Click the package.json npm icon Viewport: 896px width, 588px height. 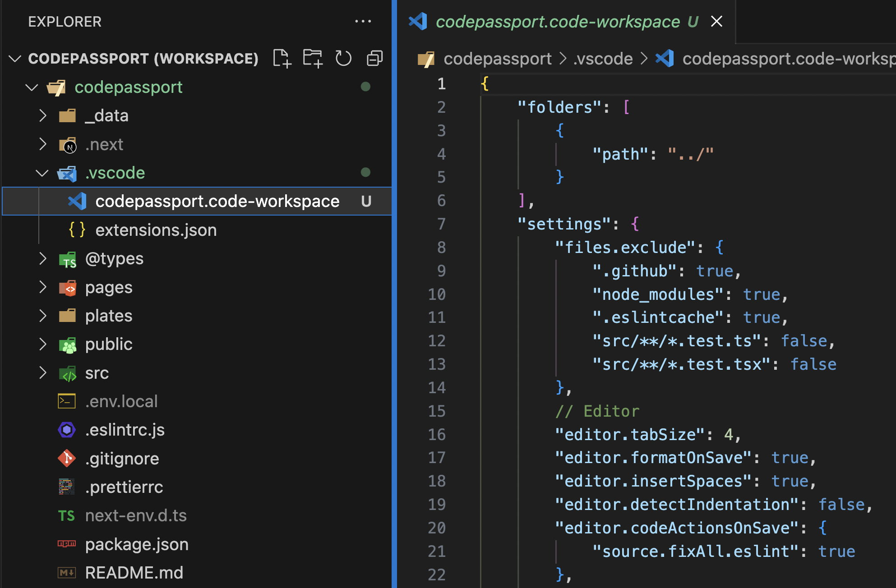[67, 544]
